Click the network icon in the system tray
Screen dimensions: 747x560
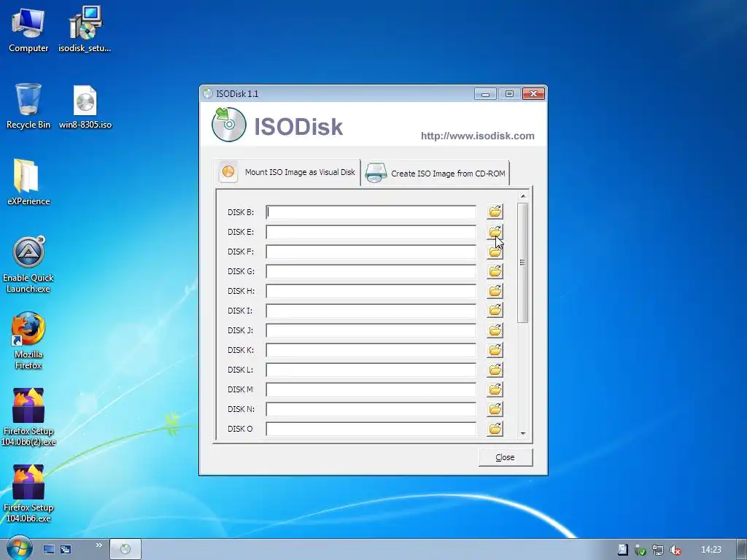[x=658, y=550]
